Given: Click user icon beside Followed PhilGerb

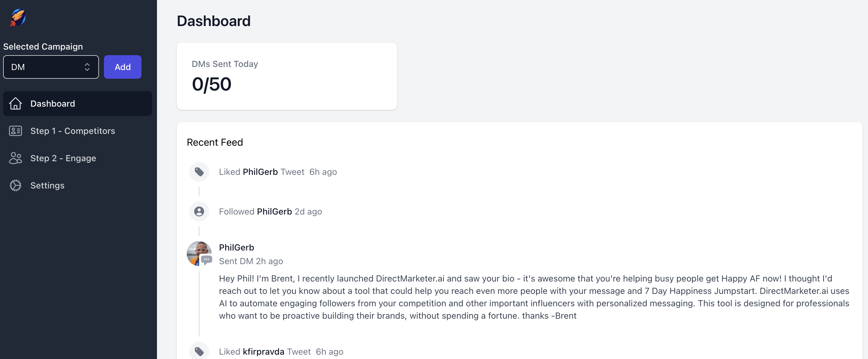Looking at the screenshot, I should pyautogui.click(x=199, y=211).
